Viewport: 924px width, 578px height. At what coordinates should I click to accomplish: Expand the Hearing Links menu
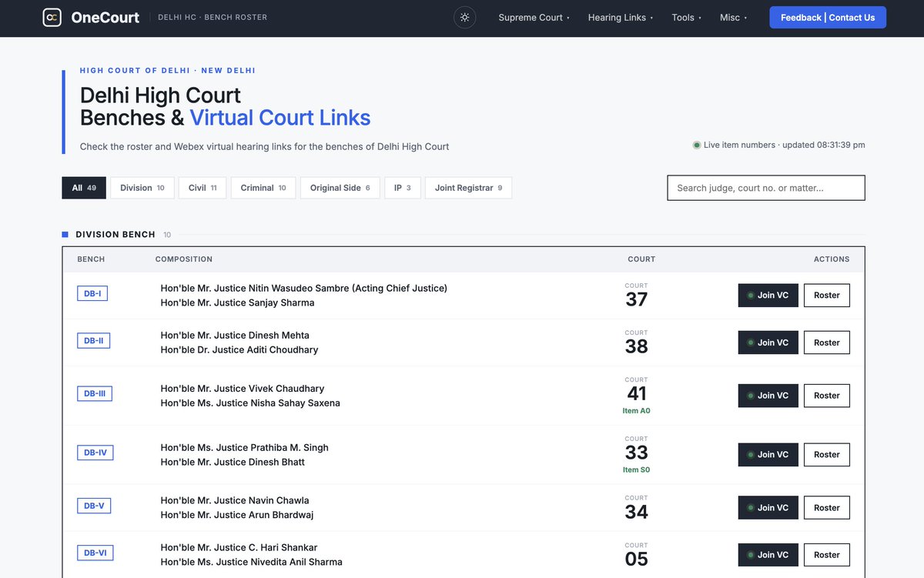(620, 18)
